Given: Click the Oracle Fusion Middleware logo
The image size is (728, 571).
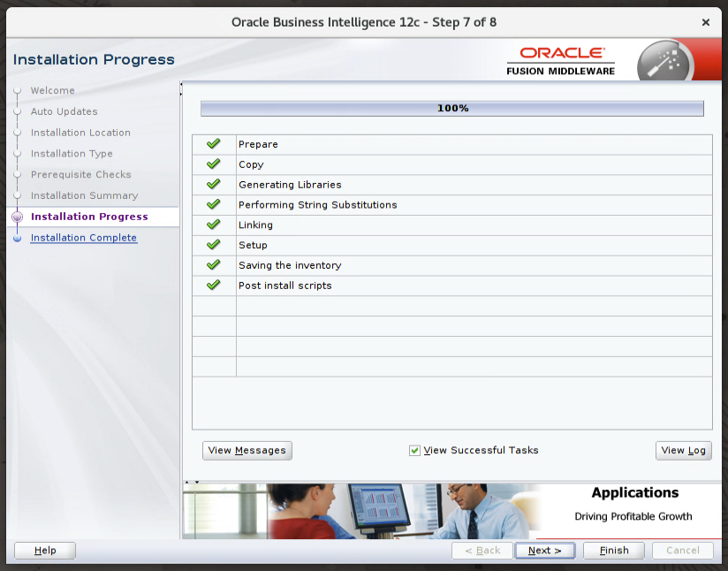Looking at the screenshot, I should 561,61.
